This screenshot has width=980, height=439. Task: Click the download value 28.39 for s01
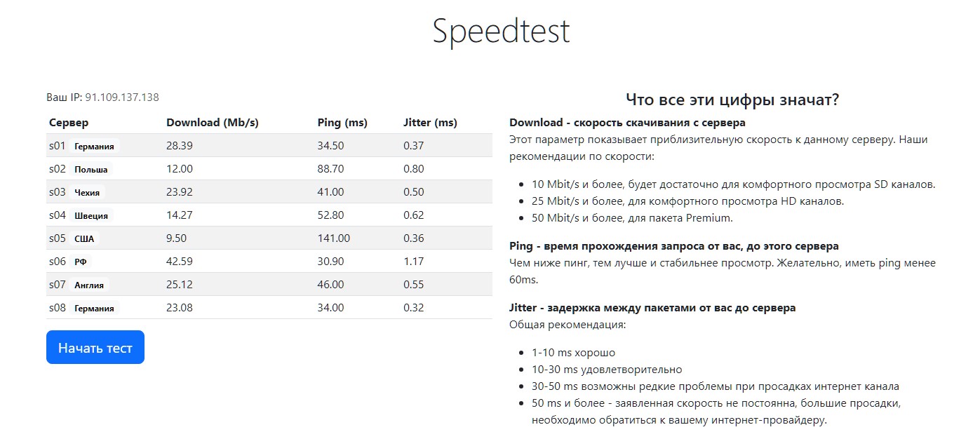(180, 146)
